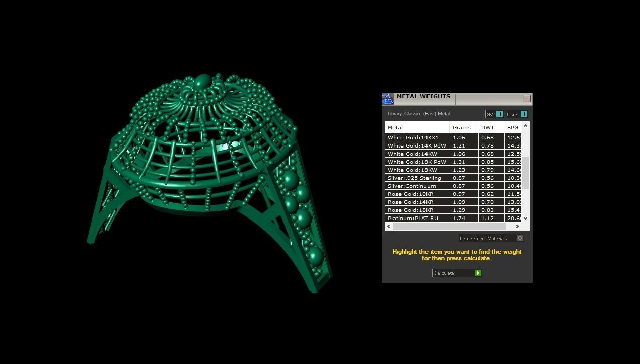The image size is (640, 364).
Task: Click the table's scroll up arrow
Action: click(526, 126)
